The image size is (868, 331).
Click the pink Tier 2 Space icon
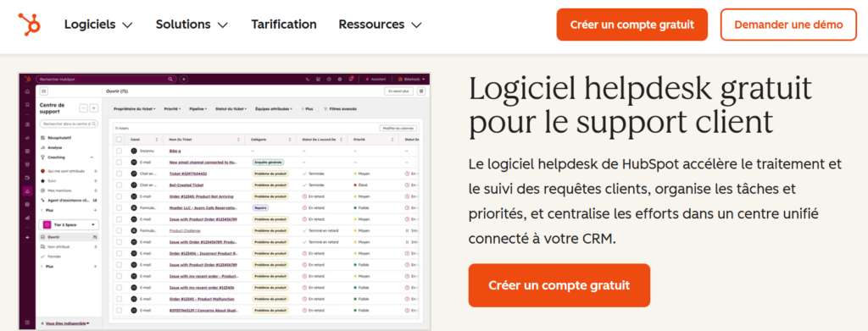(47, 225)
